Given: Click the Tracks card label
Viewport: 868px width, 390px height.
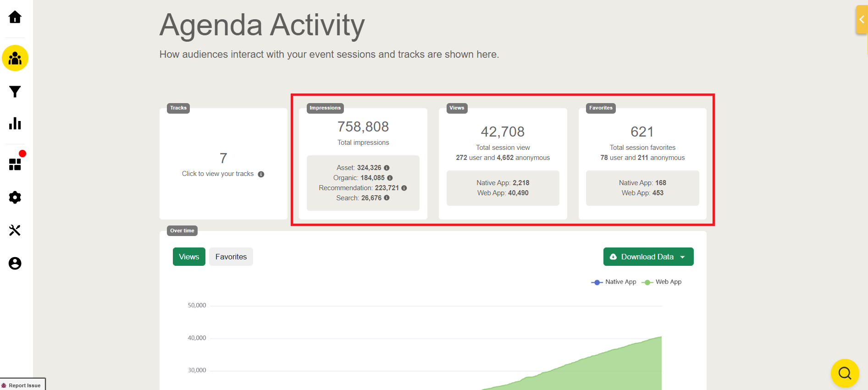Looking at the screenshot, I should (x=178, y=108).
